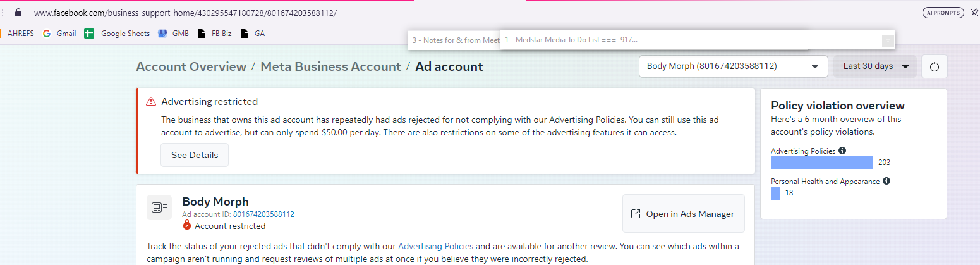Click the info icon beside Advertising Policies
This screenshot has width=980, height=265.
point(842,151)
